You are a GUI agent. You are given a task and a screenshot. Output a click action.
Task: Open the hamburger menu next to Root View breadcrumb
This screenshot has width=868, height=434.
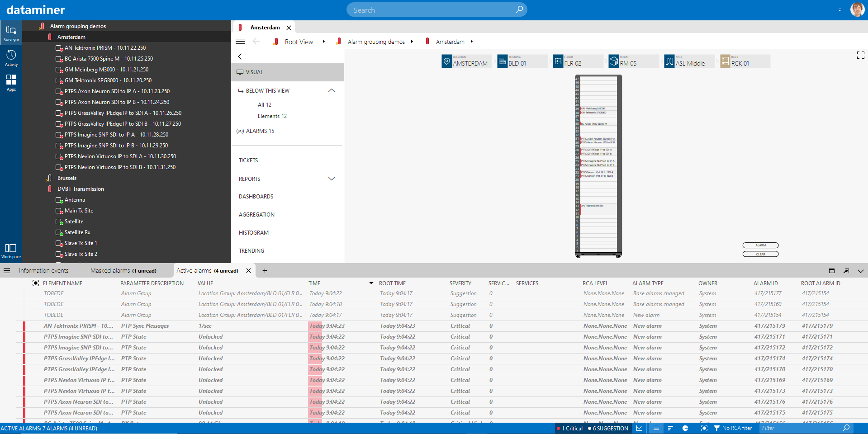coord(240,41)
